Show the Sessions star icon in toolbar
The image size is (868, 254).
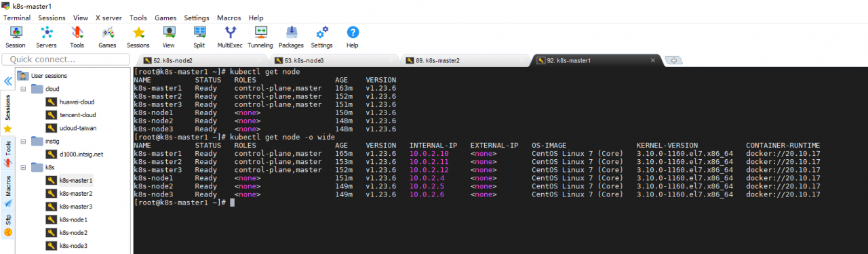(x=138, y=37)
